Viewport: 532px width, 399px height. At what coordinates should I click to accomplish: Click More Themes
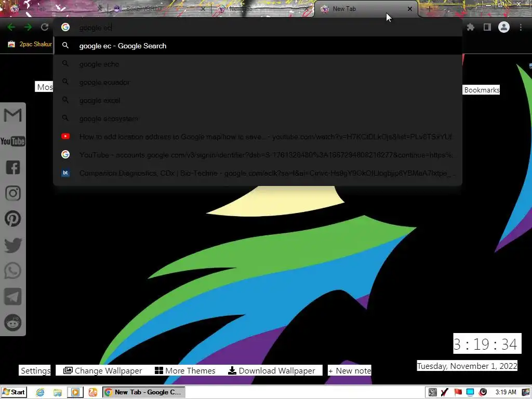(x=185, y=370)
